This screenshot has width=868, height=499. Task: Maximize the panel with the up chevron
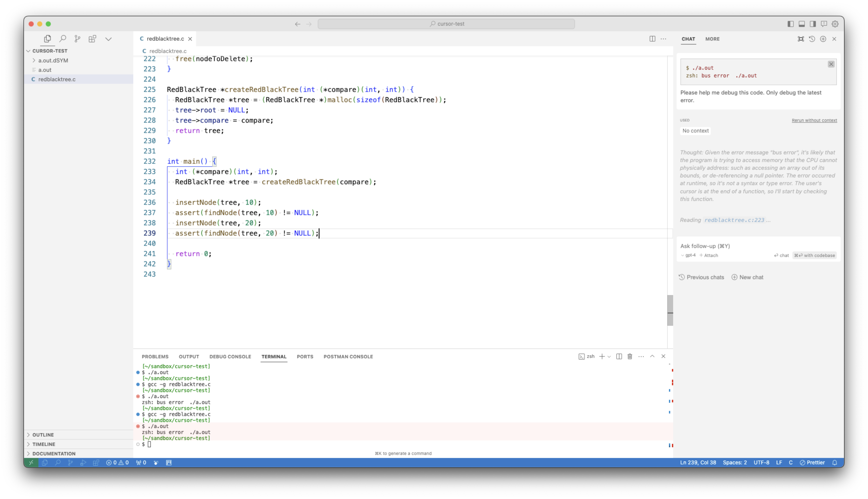pyautogui.click(x=652, y=356)
